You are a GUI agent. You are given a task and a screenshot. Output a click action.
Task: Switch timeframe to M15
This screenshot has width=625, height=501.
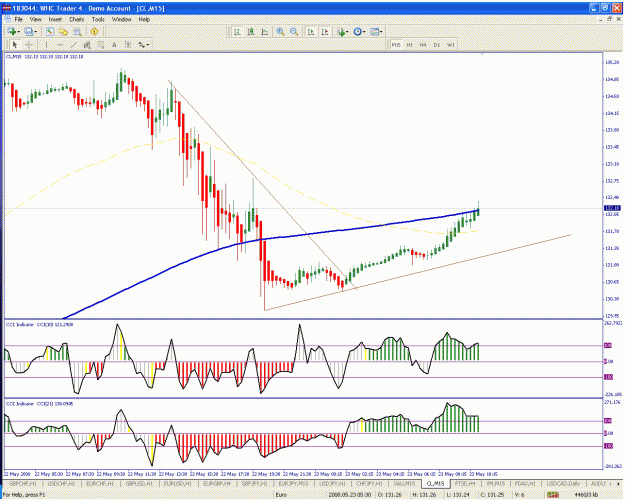pos(396,45)
